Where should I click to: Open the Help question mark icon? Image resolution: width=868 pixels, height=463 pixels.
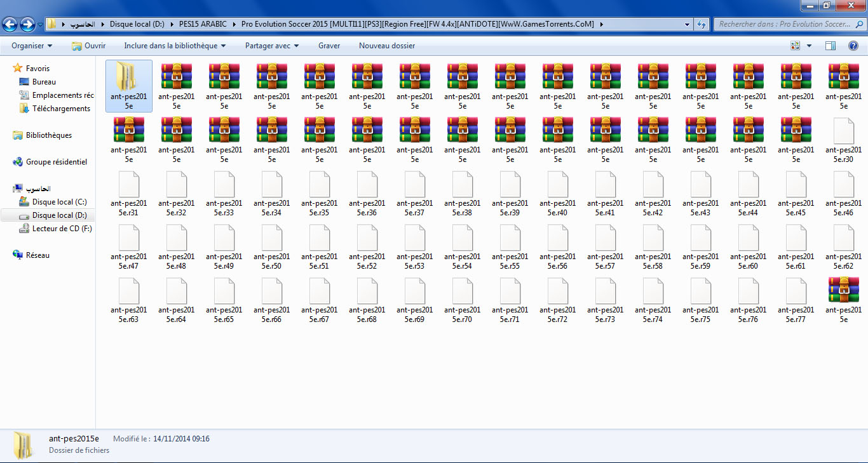pyautogui.click(x=853, y=46)
